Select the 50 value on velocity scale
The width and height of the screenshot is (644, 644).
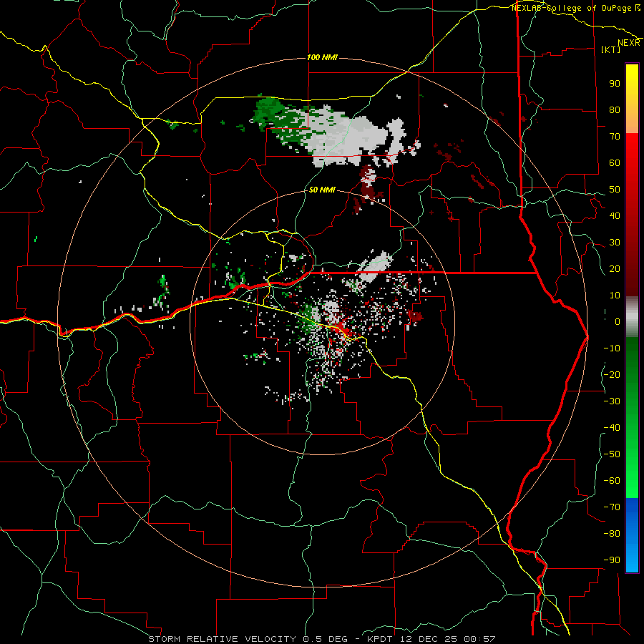(x=615, y=190)
